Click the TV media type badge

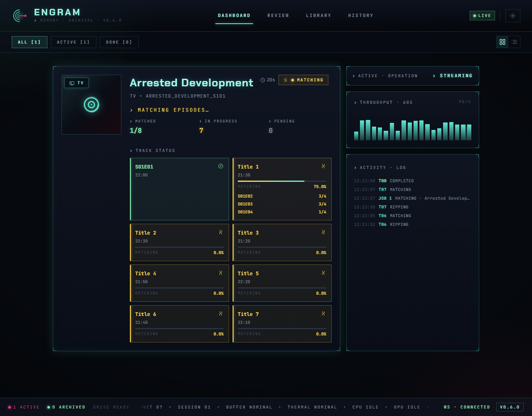[x=76, y=83]
